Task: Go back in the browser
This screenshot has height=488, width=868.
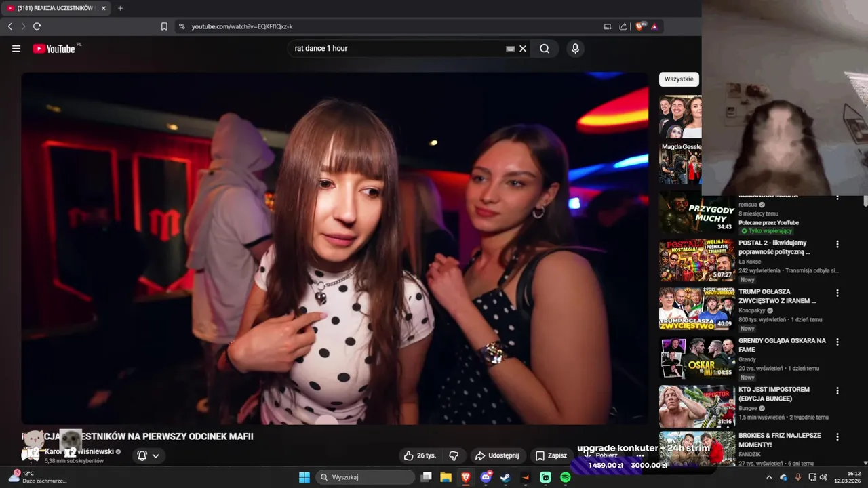Action: tap(10, 26)
